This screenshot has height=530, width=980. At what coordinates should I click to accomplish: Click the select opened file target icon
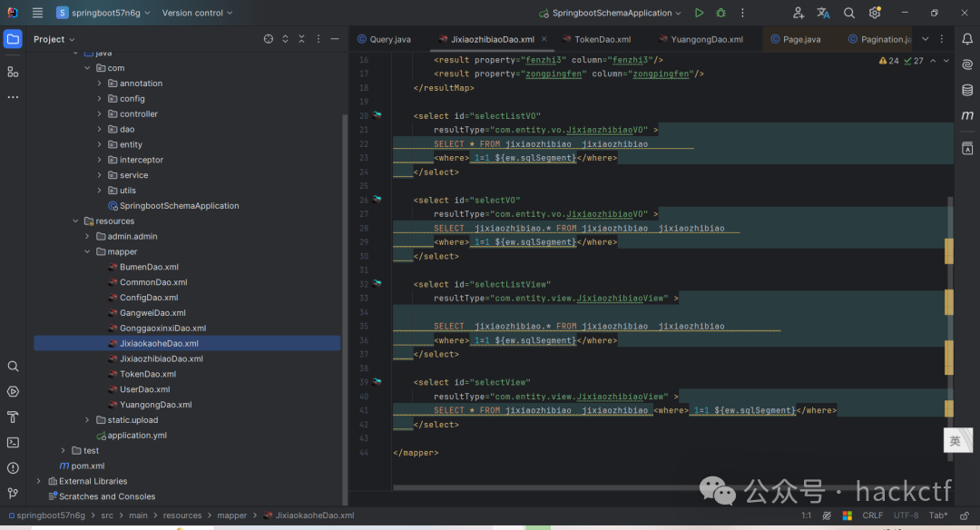[x=269, y=39]
